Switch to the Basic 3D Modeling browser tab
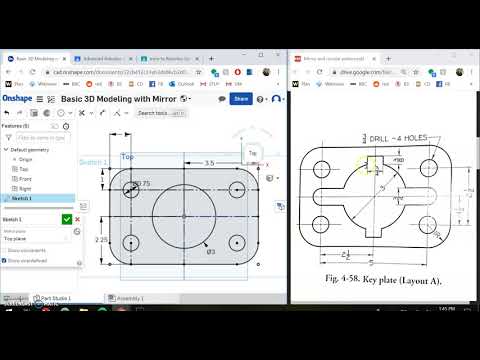Viewport: 480px width, 360px height. coord(37,59)
